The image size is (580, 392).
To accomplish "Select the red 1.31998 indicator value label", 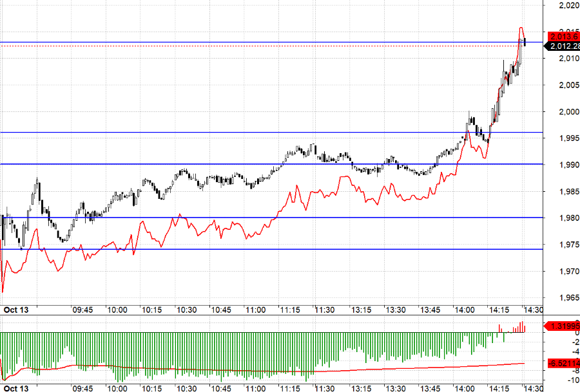I will (563, 326).
